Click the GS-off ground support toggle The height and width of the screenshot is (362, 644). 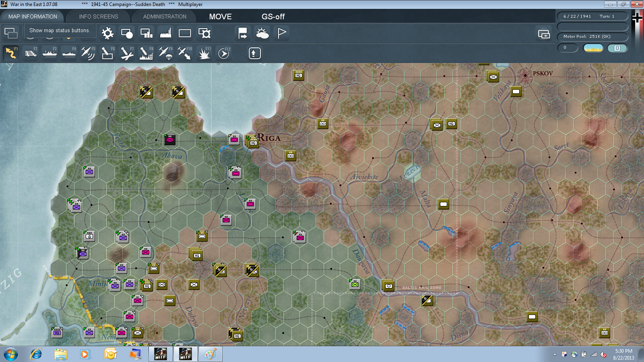pyautogui.click(x=273, y=16)
